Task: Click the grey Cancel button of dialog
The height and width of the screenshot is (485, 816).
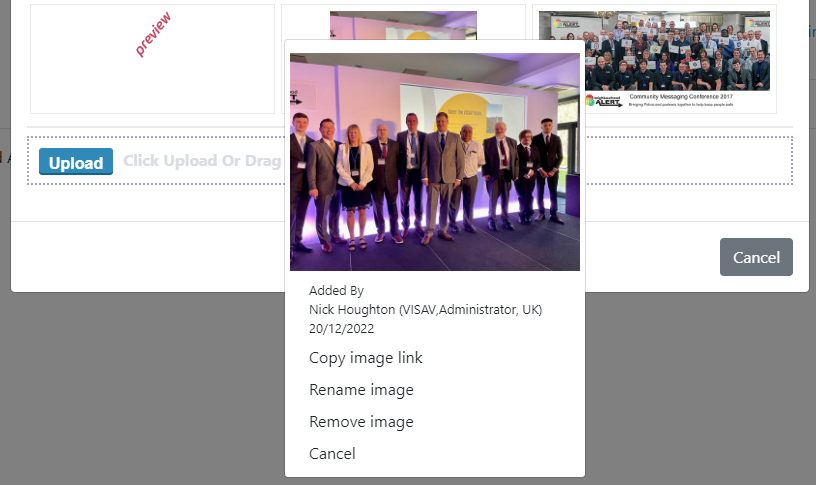Action: coord(756,257)
